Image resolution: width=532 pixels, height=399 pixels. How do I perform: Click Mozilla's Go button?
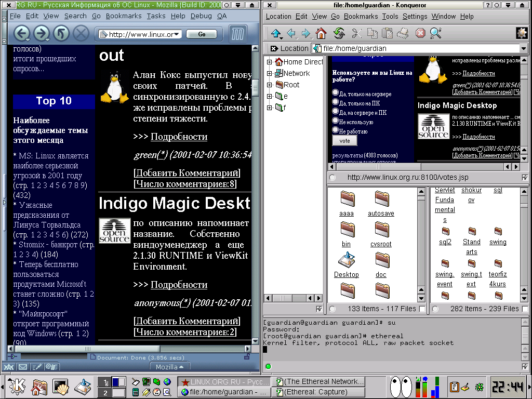click(x=202, y=34)
